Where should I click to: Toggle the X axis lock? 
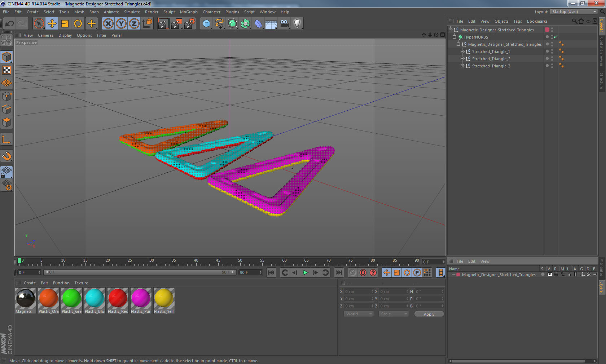(x=108, y=24)
